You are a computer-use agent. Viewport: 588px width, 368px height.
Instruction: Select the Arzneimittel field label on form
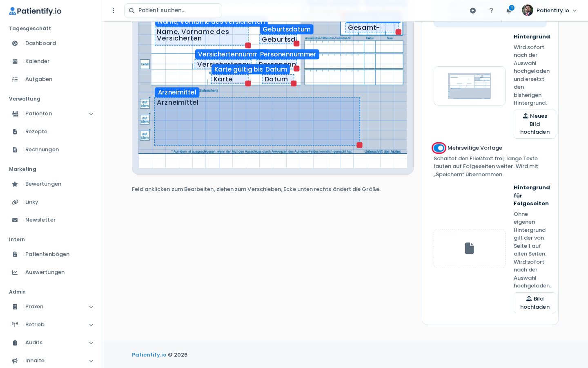[177, 92]
